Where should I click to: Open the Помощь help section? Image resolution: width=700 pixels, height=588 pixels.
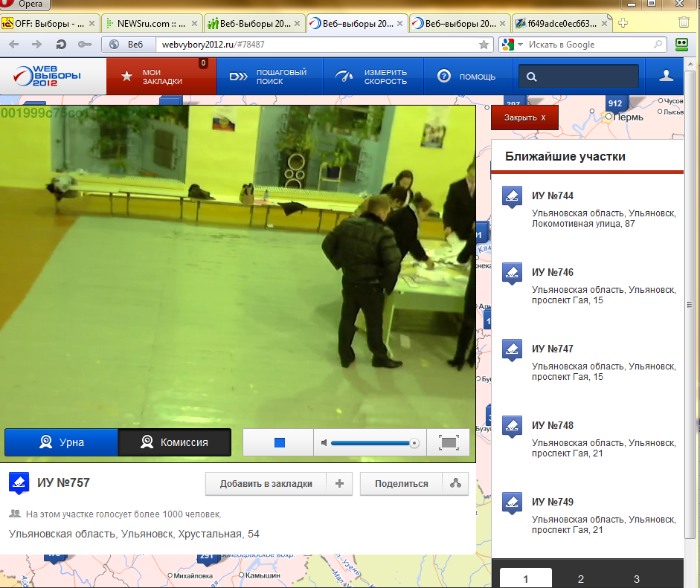467,77
